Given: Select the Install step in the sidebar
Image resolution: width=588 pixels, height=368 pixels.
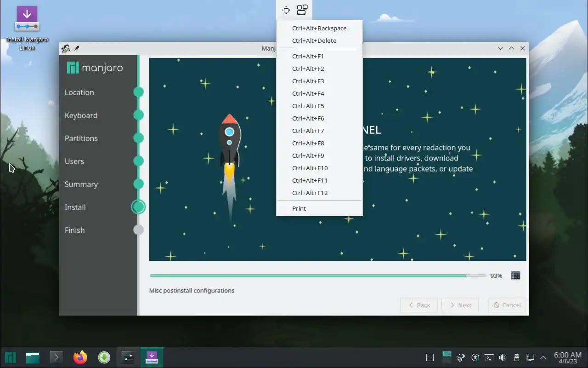Looking at the screenshot, I should click(x=75, y=207).
